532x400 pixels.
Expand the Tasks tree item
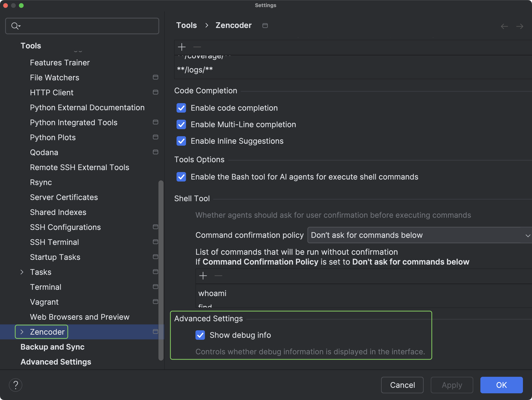coord(22,272)
